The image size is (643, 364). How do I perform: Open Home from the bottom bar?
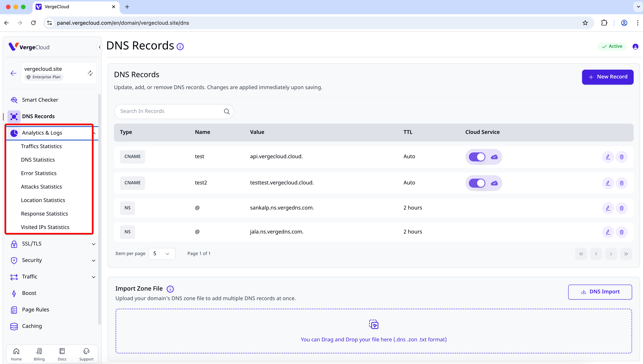point(16,354)
